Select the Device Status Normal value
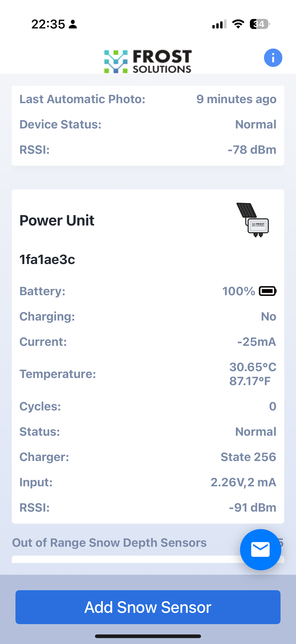The height and width of the screenshot is (644, 296). [x=256, y=124]
